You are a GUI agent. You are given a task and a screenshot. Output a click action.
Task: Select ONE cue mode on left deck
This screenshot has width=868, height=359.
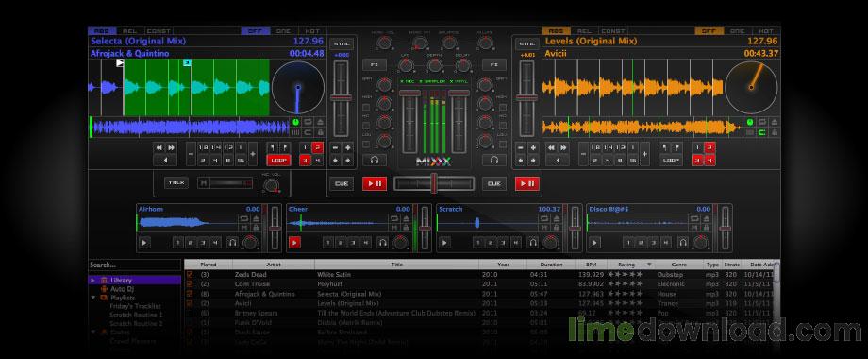point(283,31)
